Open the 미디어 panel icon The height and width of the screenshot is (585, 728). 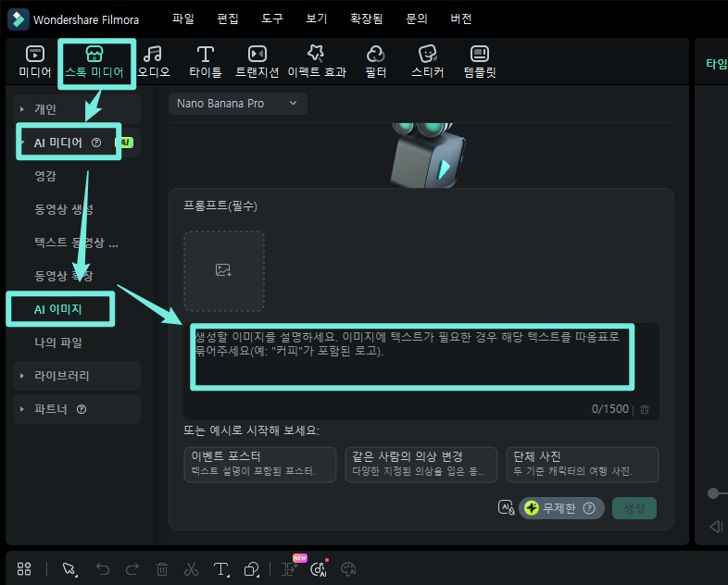(x=35, y=55)
